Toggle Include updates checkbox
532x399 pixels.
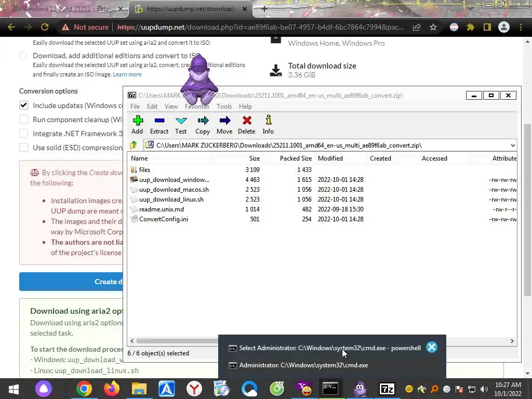coord(23,105)
